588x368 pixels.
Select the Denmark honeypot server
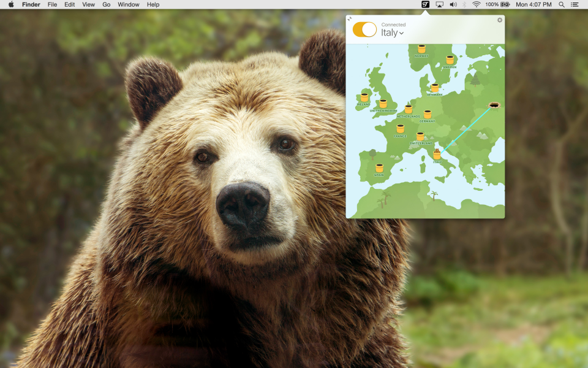pos(434,88)
